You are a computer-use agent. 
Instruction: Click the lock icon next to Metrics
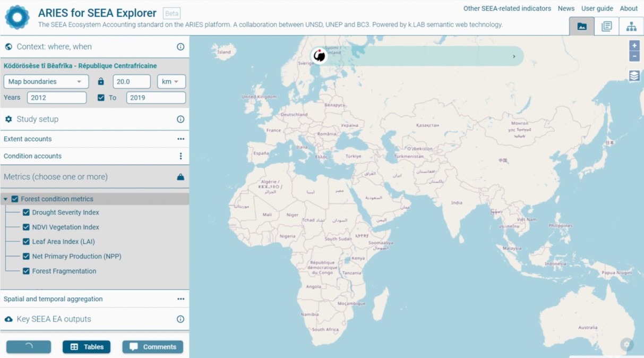[x=181, y=177]
